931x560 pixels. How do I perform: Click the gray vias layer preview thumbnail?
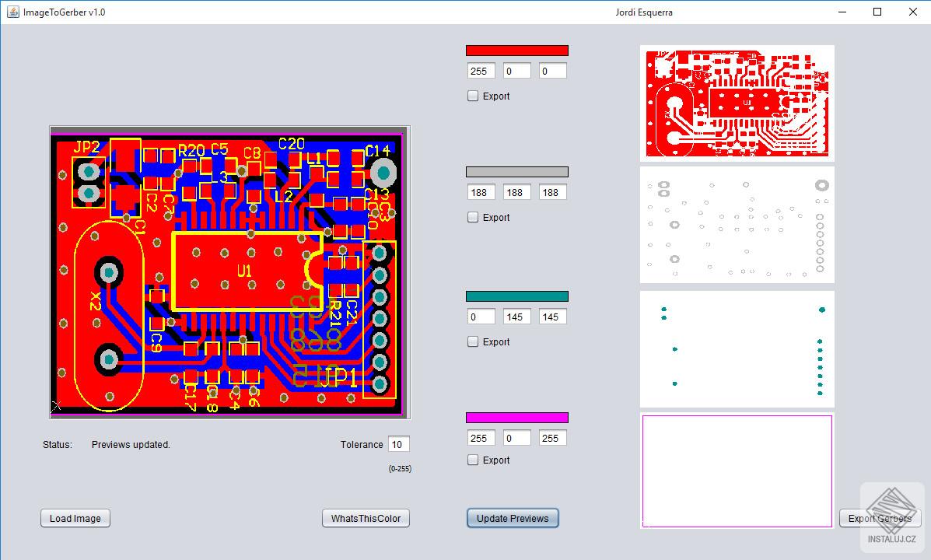click(737, 225)
